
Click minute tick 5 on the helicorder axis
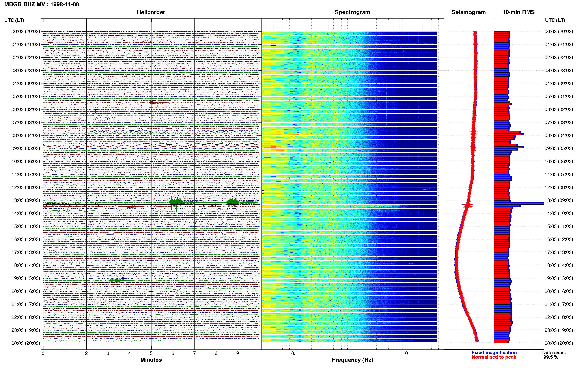151,353
